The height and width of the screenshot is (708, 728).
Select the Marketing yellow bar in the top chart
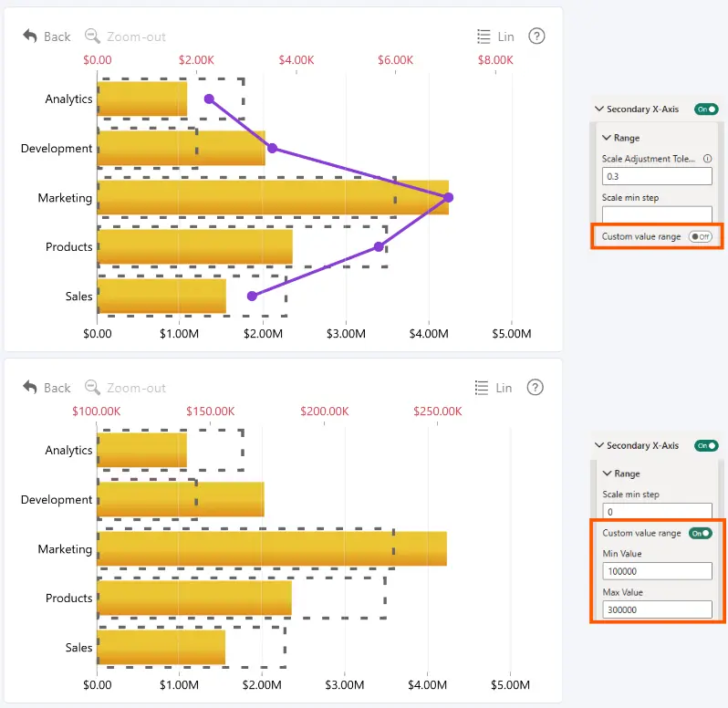273,197
